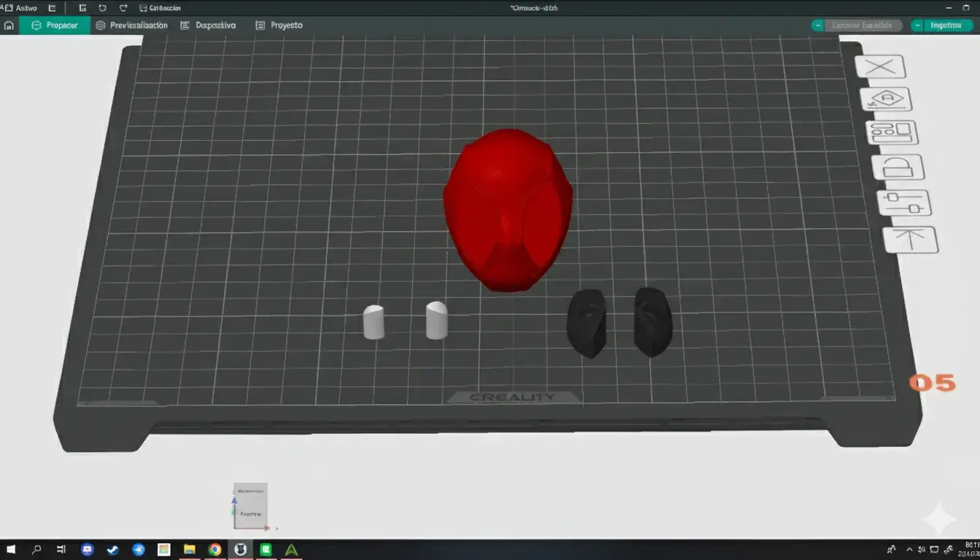980x560 pixels.
Task: Switch to the Dispositivo tab
Action: point(208,26)
